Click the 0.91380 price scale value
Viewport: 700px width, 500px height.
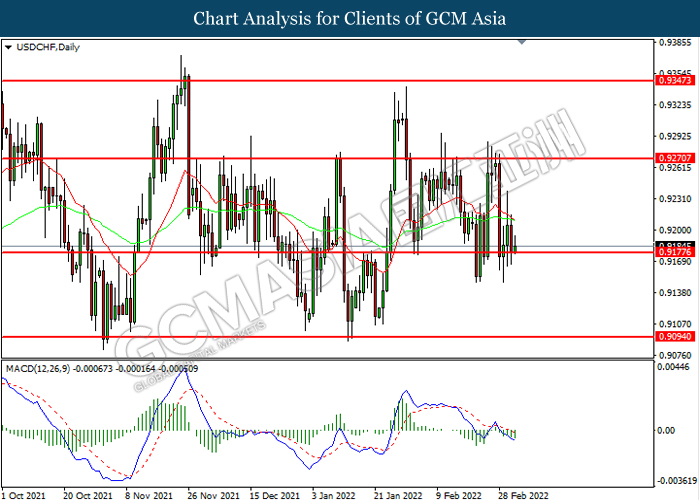coord(675,292)
